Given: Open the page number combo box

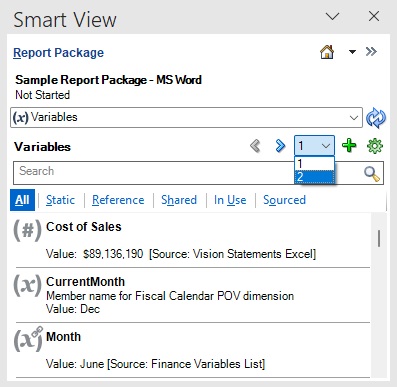Looking at the screenshot, I should click(x=314, y=146).
